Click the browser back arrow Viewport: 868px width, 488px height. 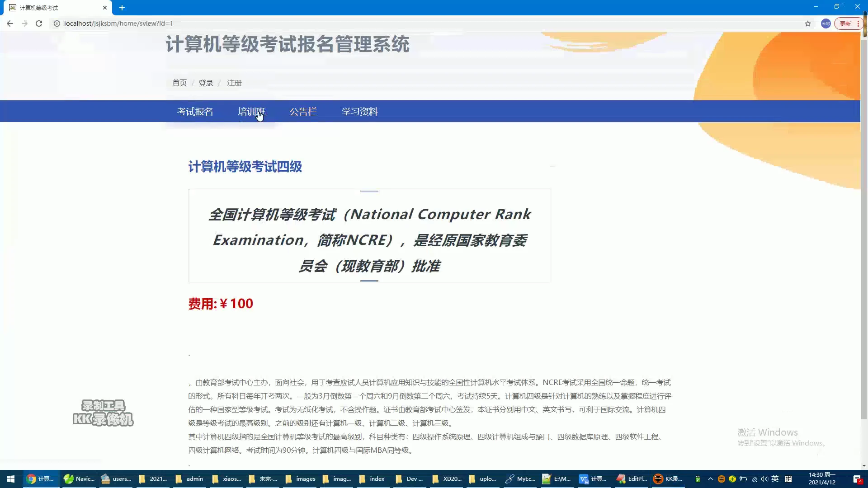point(10,23)
